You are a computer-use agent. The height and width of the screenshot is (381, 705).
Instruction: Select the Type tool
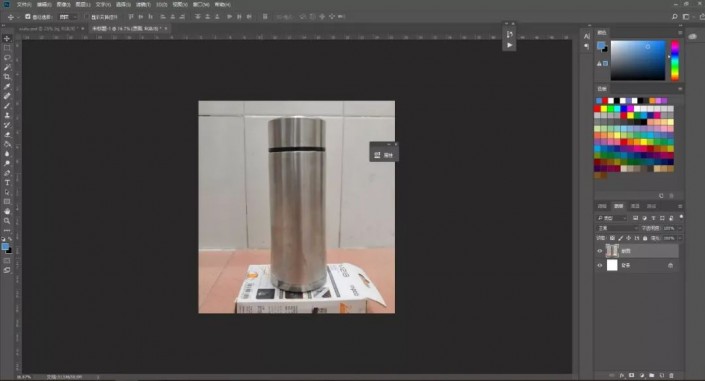pos(7,183)
